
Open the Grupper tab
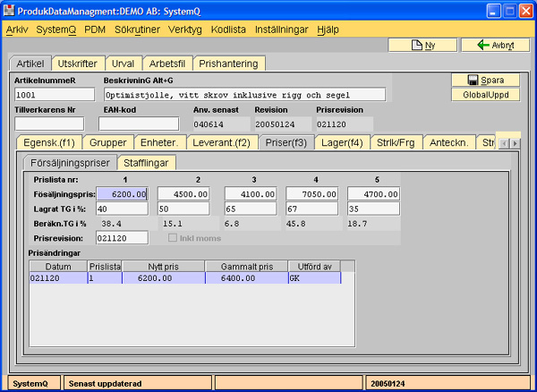tap(108, 142)
